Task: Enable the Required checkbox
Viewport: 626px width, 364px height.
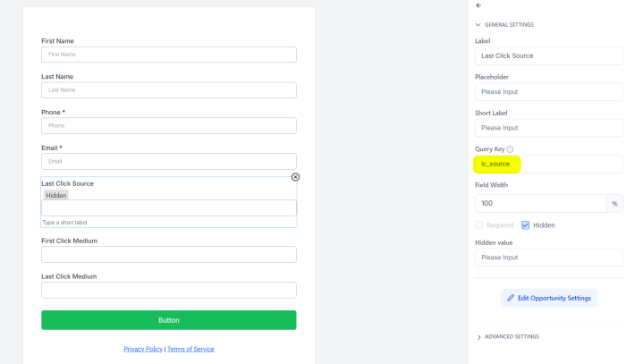Action: click(x=479, y=225)
